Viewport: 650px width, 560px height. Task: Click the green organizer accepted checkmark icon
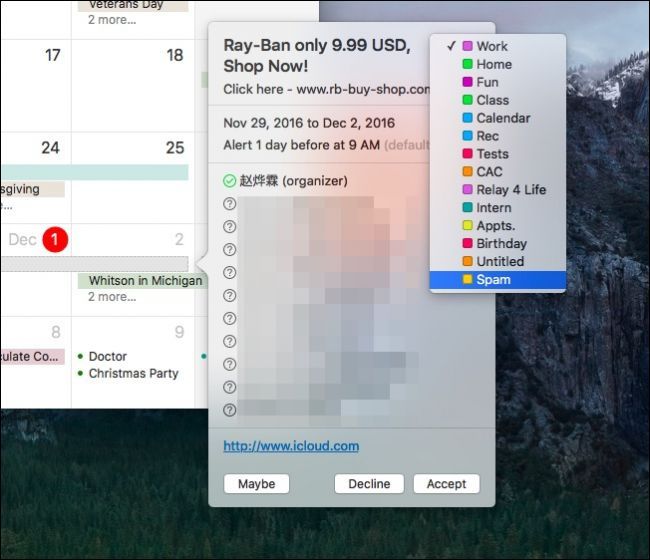coord(229,181)
